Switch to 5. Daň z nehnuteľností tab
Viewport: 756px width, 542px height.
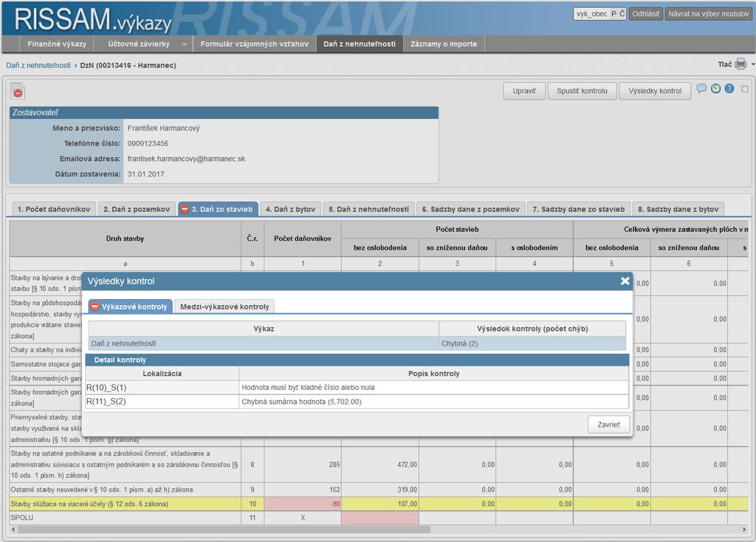(368, 209)
